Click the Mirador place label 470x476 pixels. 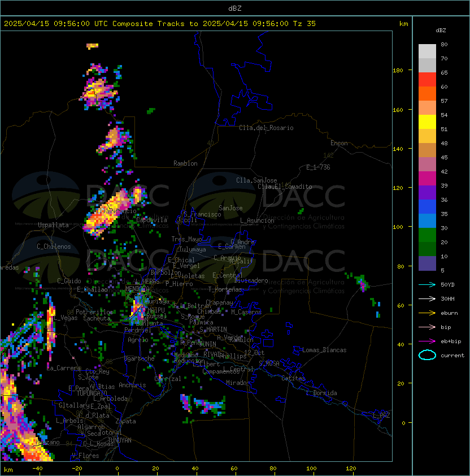coord(238,383)
